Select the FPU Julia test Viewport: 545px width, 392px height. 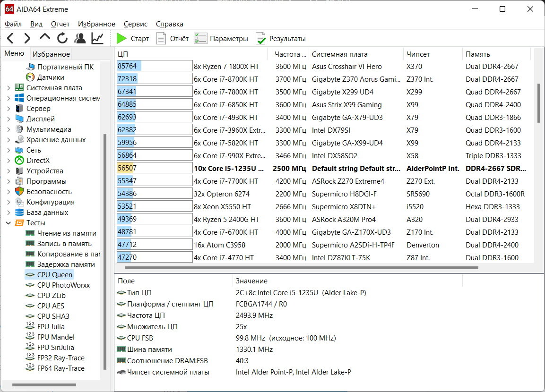pyautogui.click(x=51, y=327)
